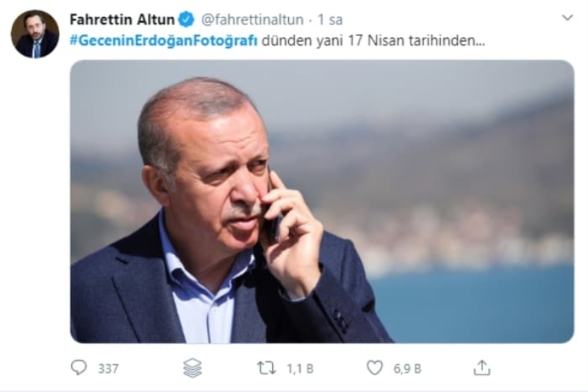Click the 6,9 B likes count
This screenshot has width=588, height=392.
(x=407, y=368)
